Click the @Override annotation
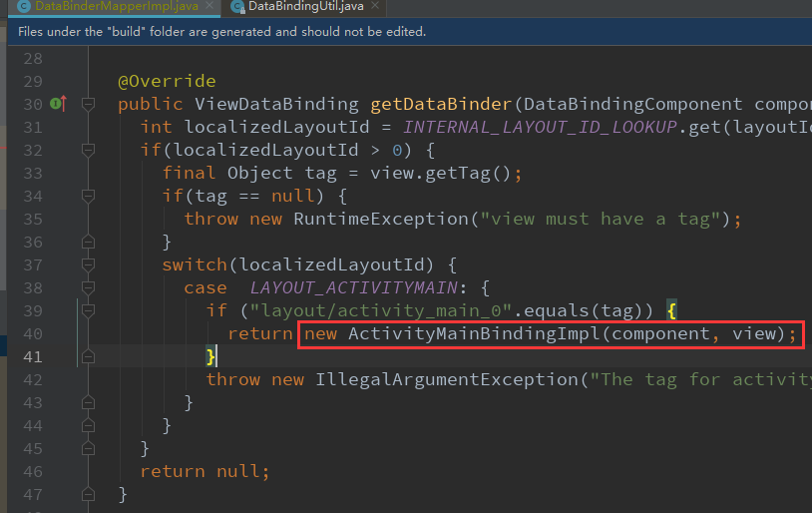The image size is (812, 513). pos(167,81)
